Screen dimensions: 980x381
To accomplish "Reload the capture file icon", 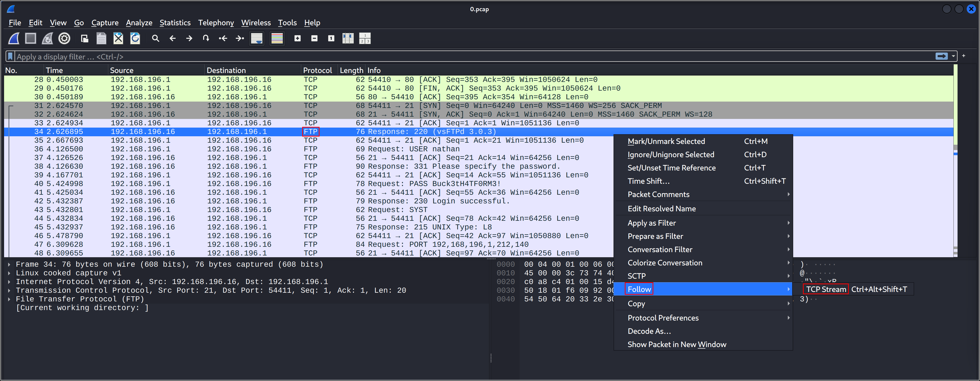I will [x=135, y=38].
